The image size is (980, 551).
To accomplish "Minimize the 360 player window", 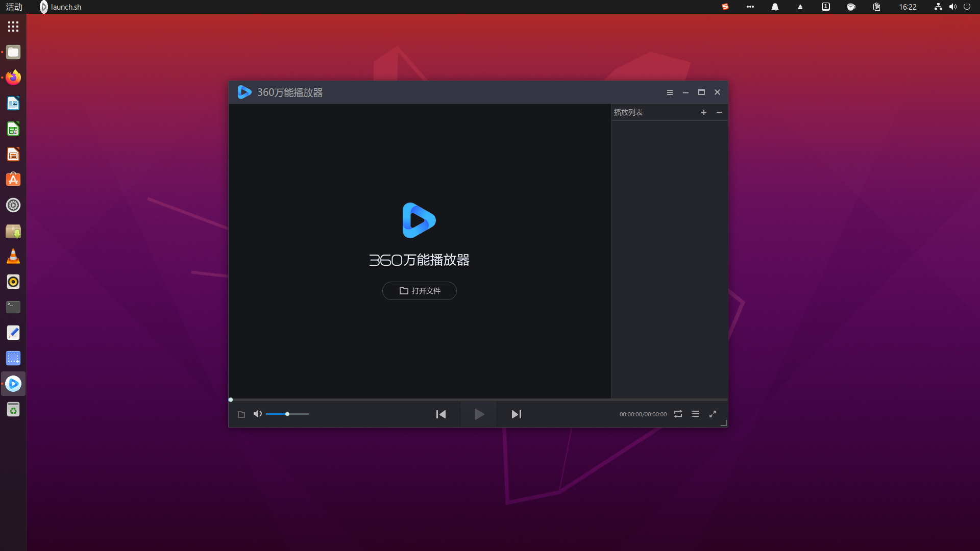I will click(x=685, y=92).
